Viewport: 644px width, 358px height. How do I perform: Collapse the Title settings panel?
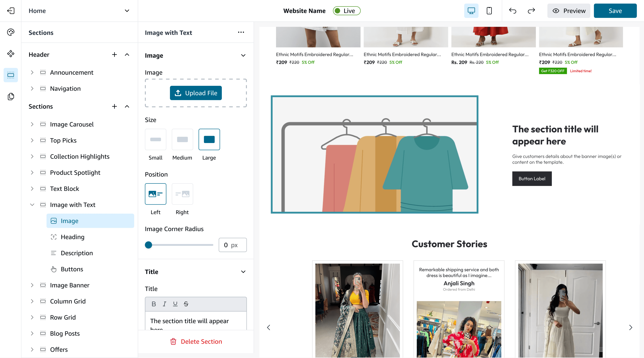click(x=243, y=272)
